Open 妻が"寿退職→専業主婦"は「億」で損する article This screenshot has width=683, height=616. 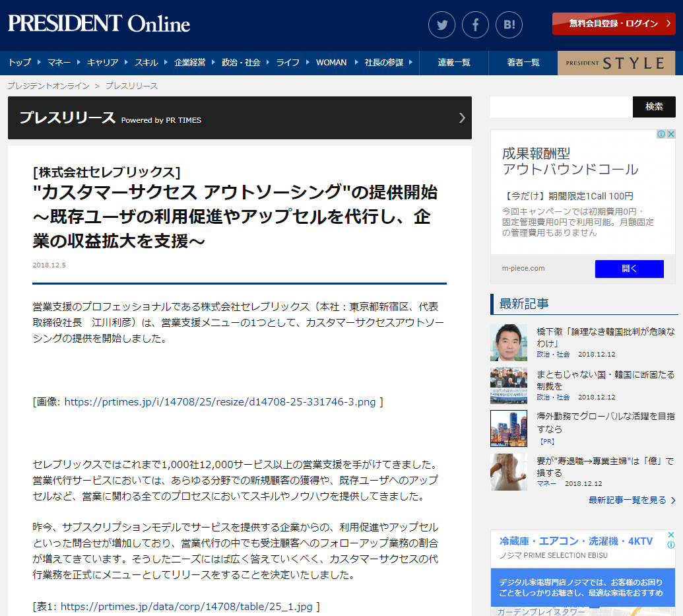point(606,467)
